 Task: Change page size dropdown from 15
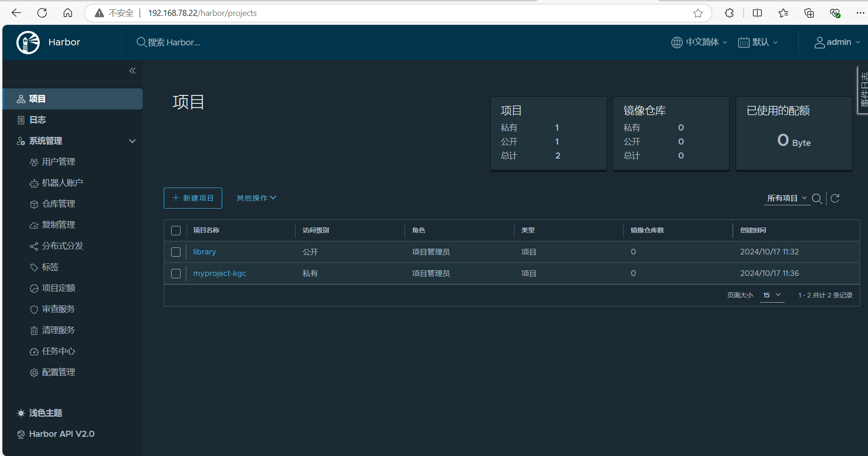coord(772,295)
